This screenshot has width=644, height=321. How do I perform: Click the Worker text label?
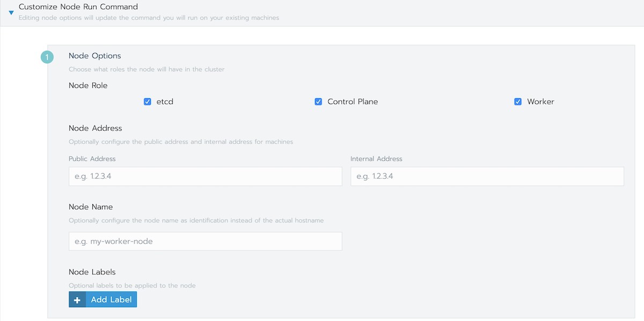click(x=540, y=101)
